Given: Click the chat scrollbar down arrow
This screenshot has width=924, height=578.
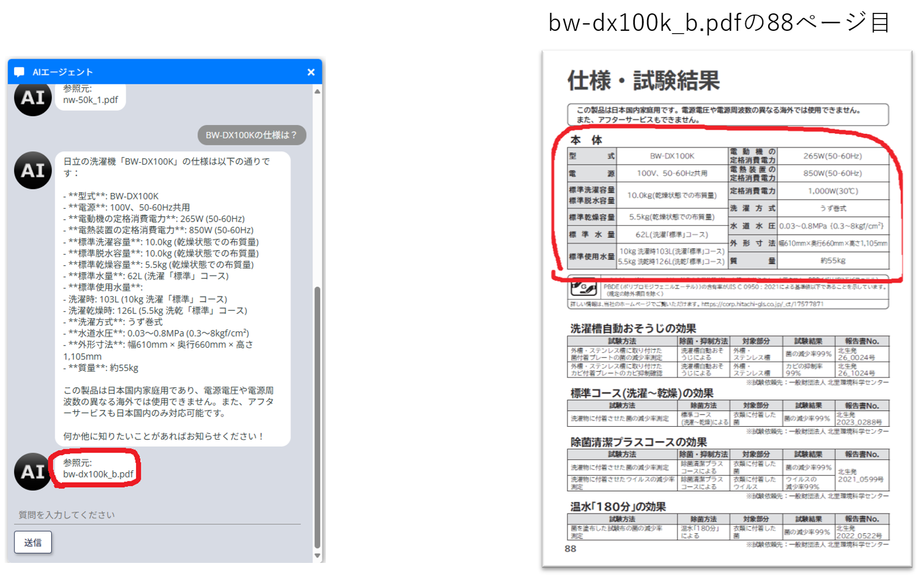Looking at the screenshot, I should pyautogui.click(x=317, y=555).
